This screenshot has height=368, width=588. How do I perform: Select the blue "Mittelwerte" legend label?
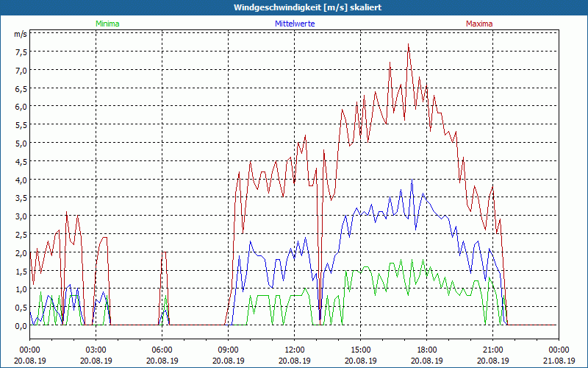coord(295,24)
